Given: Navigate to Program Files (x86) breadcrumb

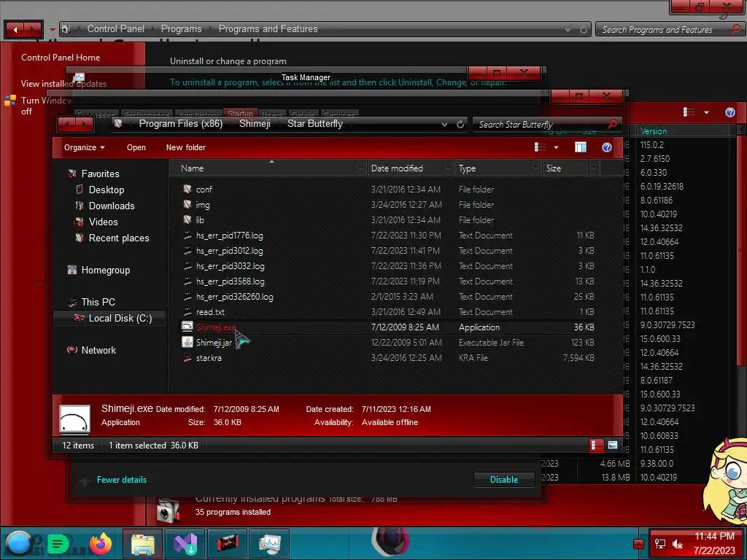Looking at the screenshot, I should [x=181, y=124].
